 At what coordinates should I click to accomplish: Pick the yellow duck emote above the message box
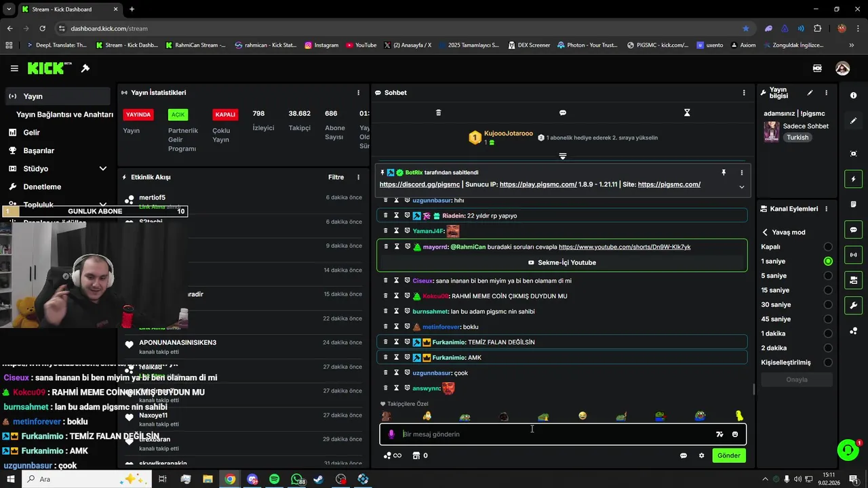click(739, 416)
